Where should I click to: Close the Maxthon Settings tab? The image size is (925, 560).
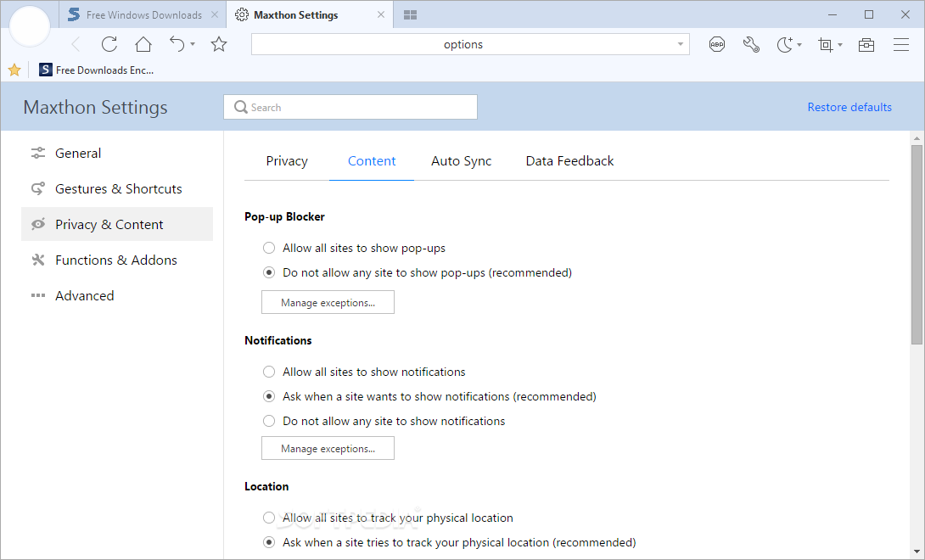tap(381, 14)
